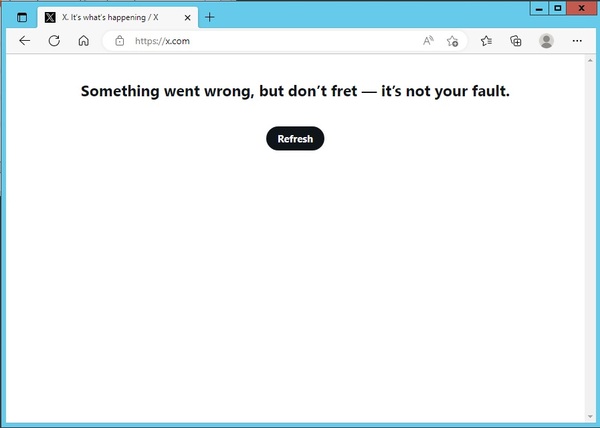Maximize the browser window
600x428 pixels.
click(x=558, y=8)
